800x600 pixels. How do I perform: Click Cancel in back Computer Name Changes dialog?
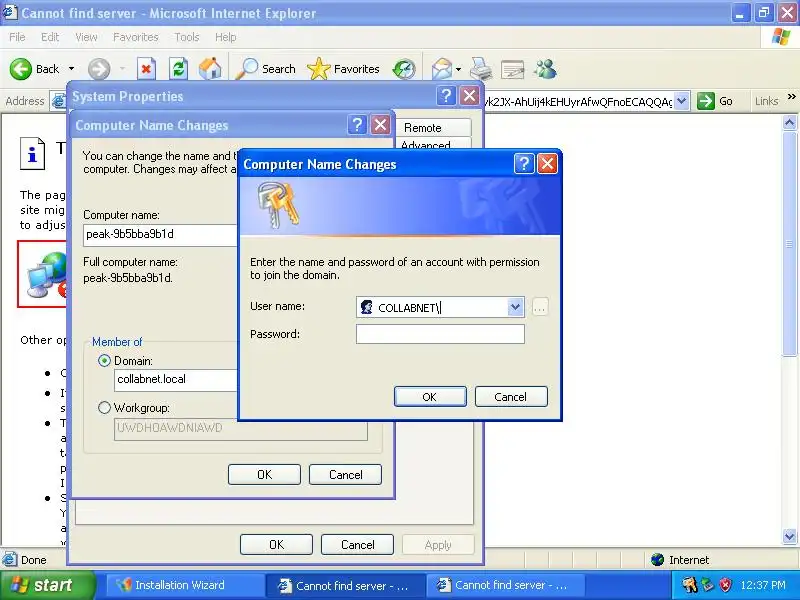click(x=345, y=474)
